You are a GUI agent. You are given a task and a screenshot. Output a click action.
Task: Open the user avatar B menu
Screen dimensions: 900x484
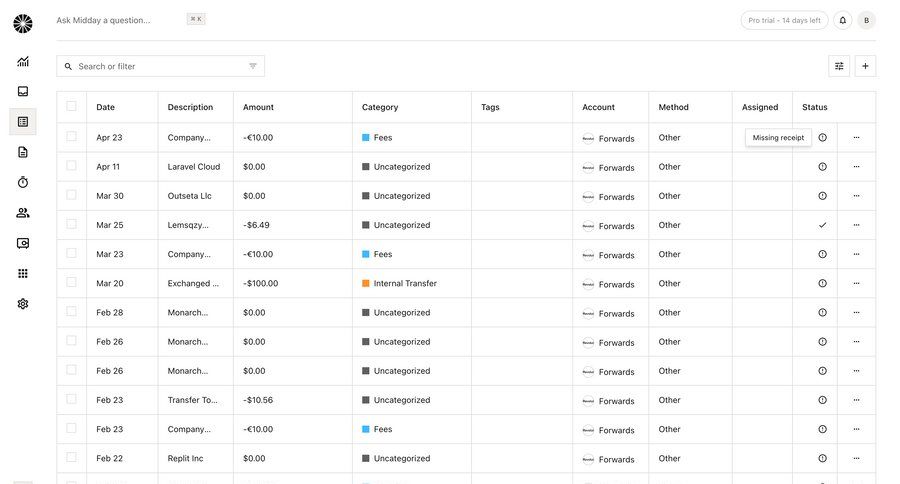point(867,20)
